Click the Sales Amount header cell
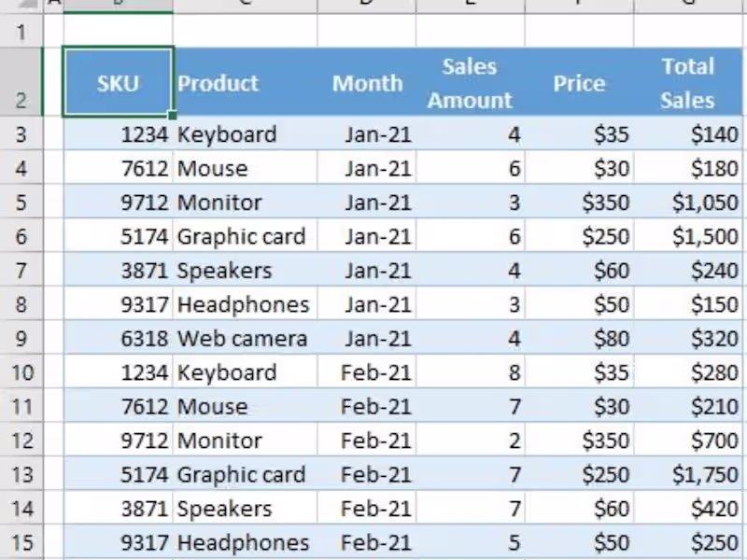Screen dimensions: 747x560 470,83
